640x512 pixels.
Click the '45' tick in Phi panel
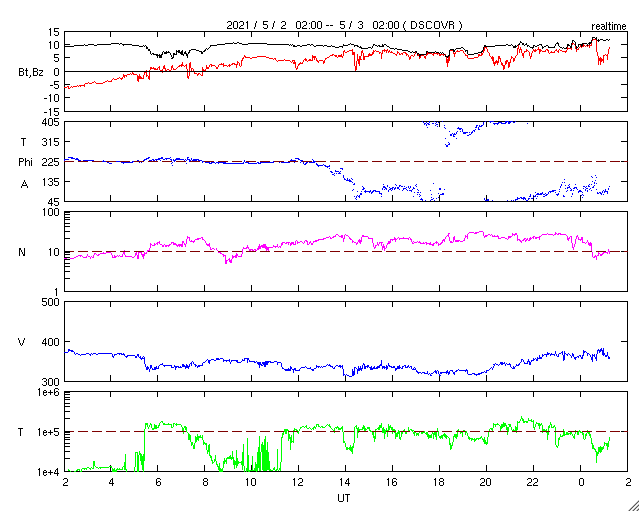[53, 201]
